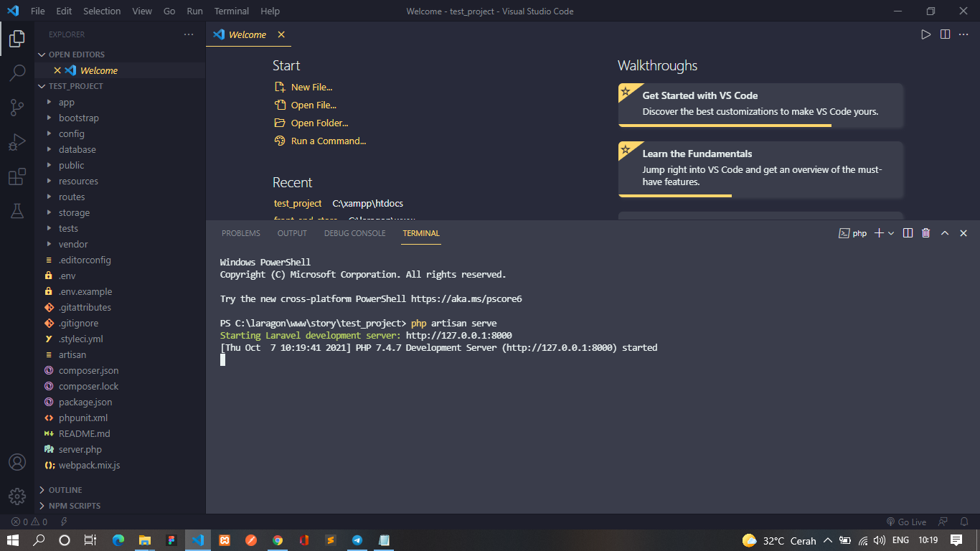Click the Run play button in editor toolbar
980x551 pixels.
click(x=926, y=34)
